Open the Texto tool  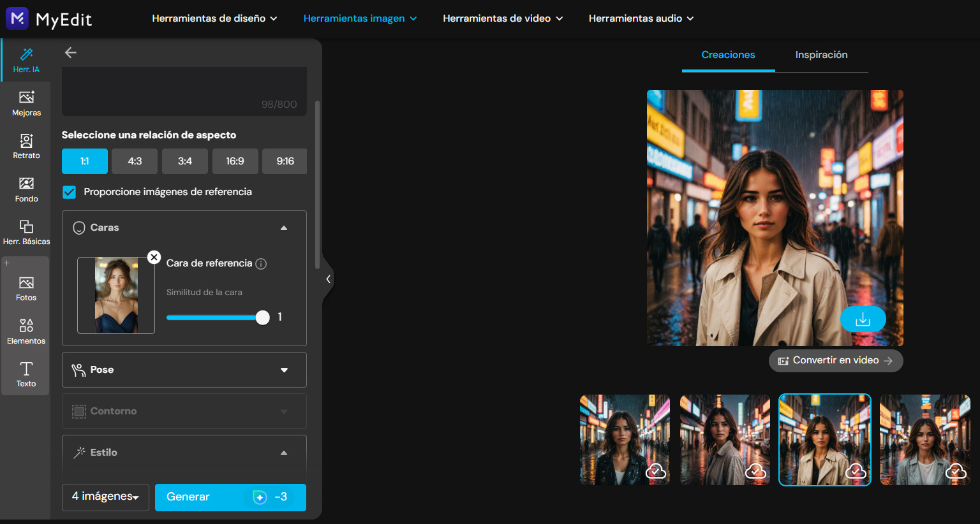click(26, 374)
